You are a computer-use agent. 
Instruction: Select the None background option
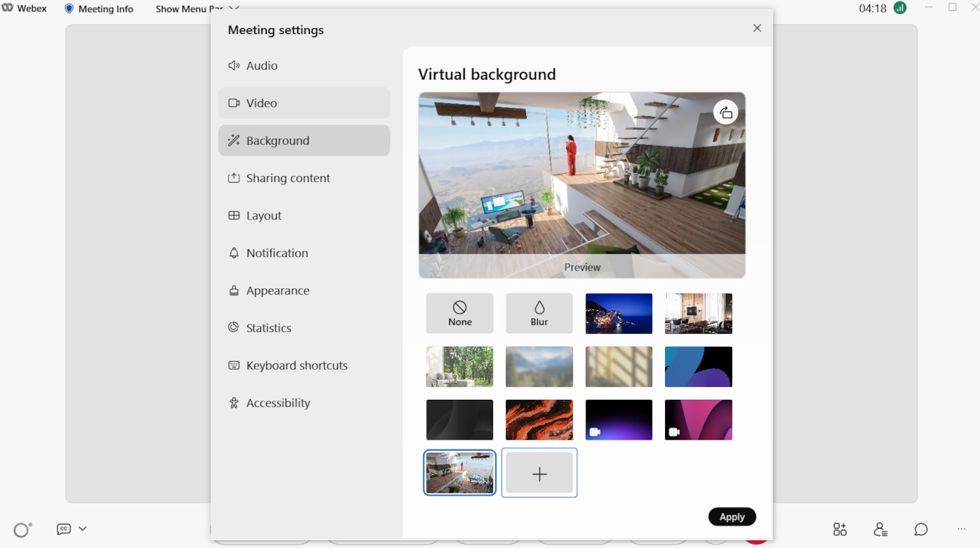[x=459, y=313]
